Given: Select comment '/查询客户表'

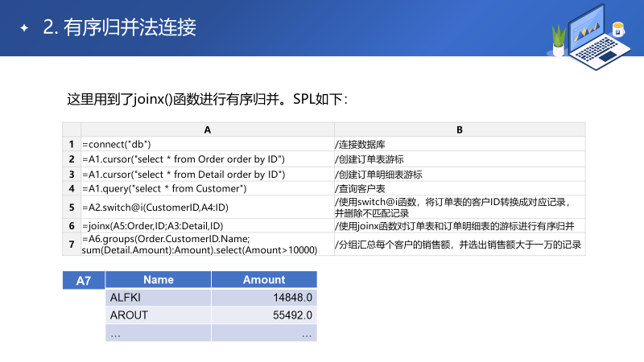Looking at the screenshot, I should [x=460, y=188].
